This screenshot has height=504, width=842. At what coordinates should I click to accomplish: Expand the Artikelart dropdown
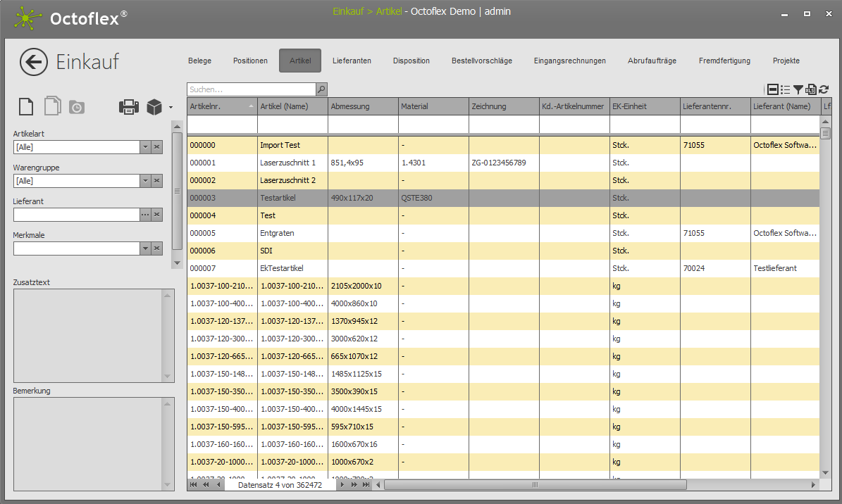coord(145,147)
